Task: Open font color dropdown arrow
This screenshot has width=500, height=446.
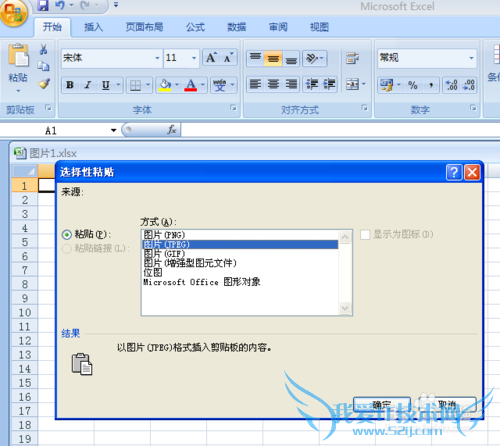Action: point(202,85)
